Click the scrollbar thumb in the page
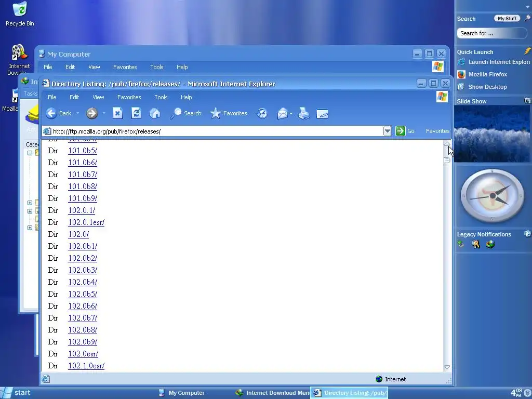532x399 pixels. pos(447,160)
